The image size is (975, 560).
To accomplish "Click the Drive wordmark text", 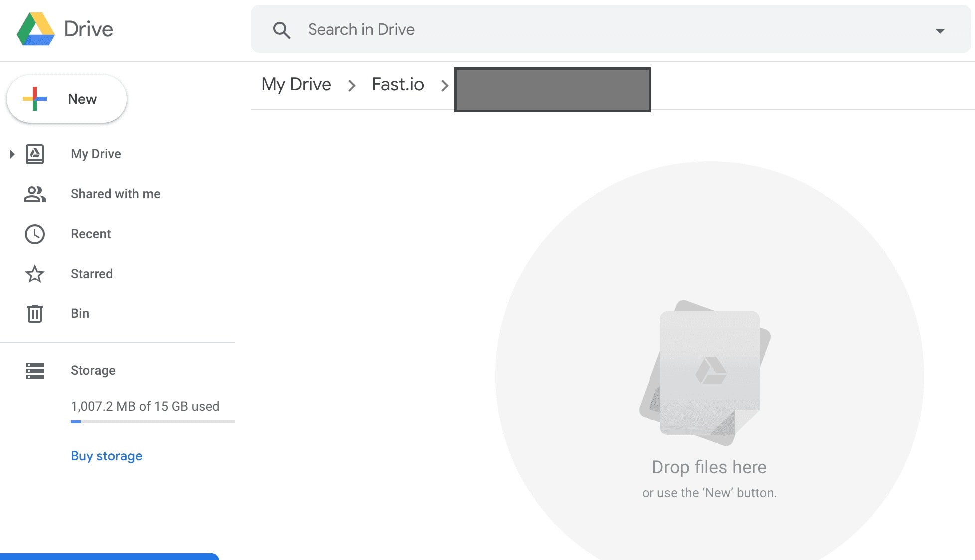I will [x=89, y=29].
